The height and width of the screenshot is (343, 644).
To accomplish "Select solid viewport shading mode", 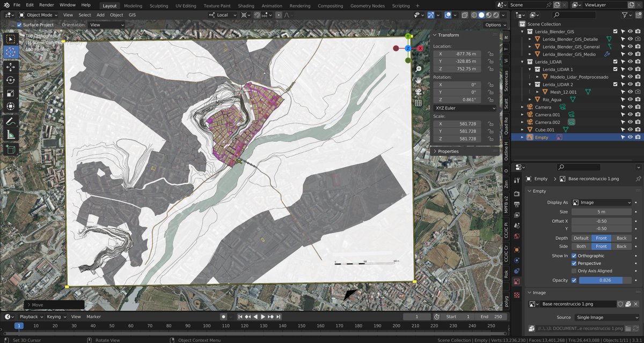I will click(481, 15).
